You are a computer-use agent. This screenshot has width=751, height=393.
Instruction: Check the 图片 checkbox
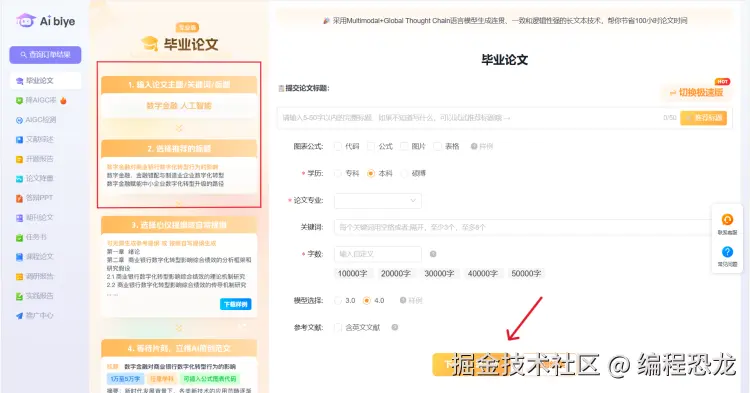click(x=404, y=146)
